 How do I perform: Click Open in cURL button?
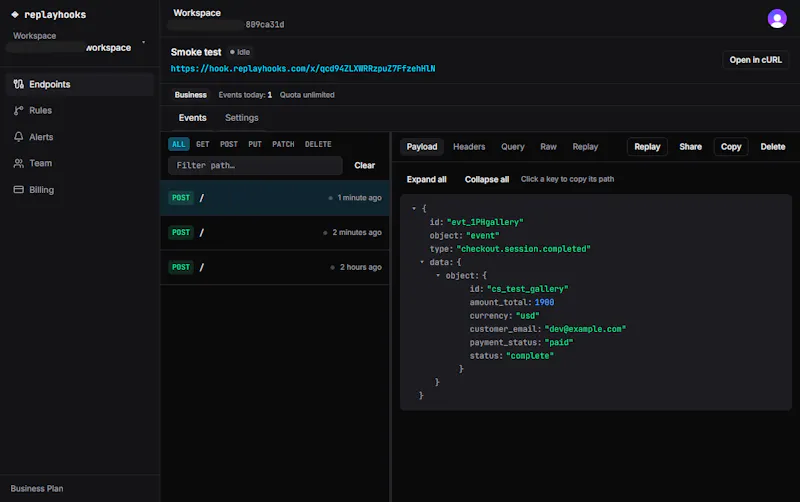pyautogui.click(x=755, y=60)
